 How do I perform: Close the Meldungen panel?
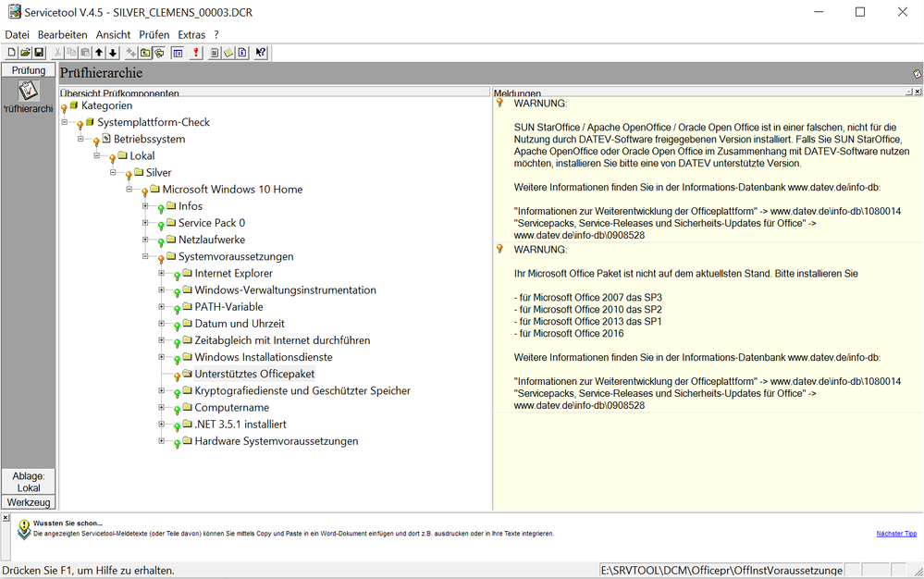918,92
